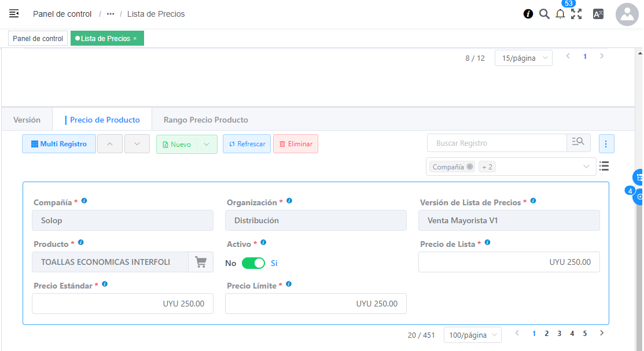Go to page 3 in the bottom pagination
This screenshot has width=644, height=351.
click(559, 334)
